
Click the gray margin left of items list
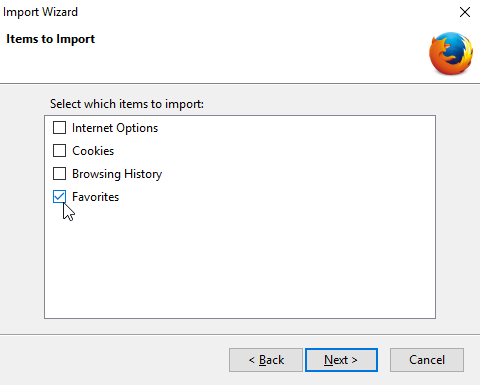pyautogui.click(x=22, y=217)
